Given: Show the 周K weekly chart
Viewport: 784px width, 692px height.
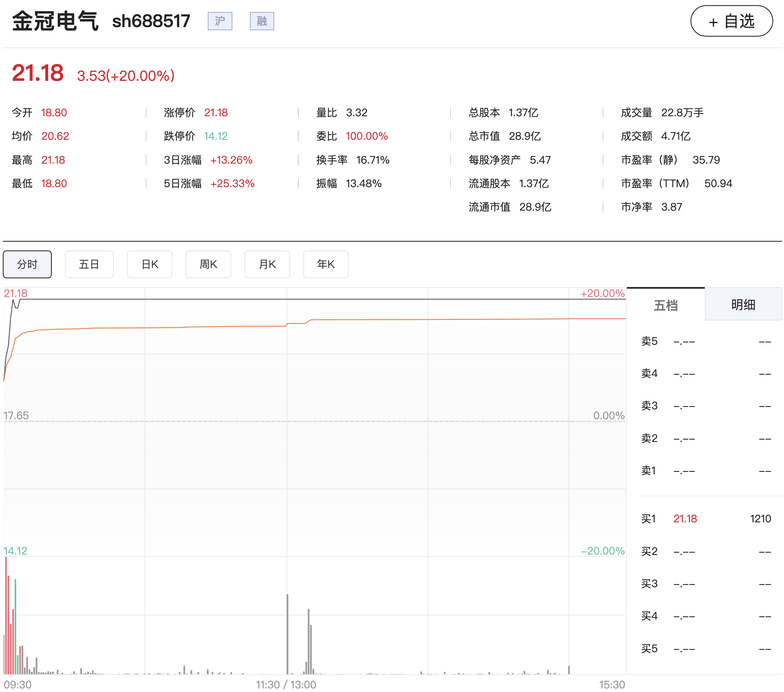Looking at the screenshot, I should click(208, 264).
